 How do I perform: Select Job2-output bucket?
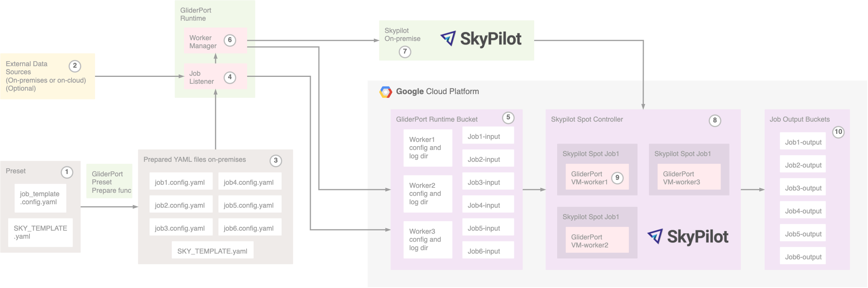click(803, 164)
